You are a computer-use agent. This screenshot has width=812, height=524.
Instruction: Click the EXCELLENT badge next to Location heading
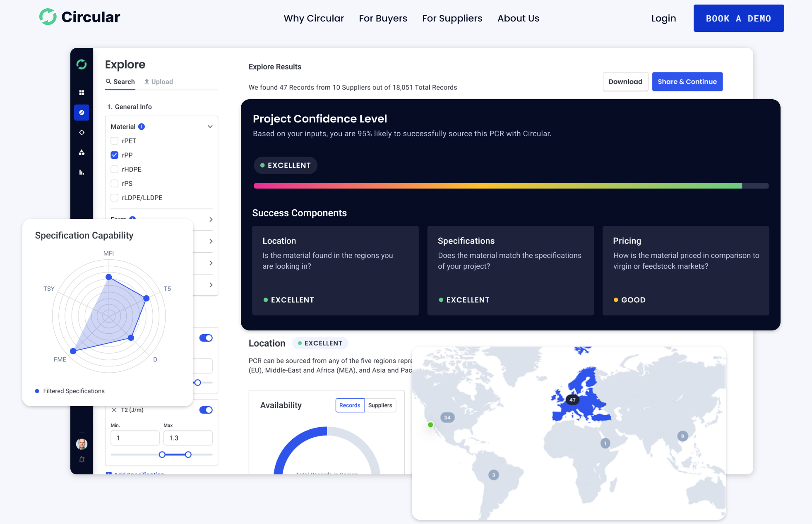coord(320,343)
